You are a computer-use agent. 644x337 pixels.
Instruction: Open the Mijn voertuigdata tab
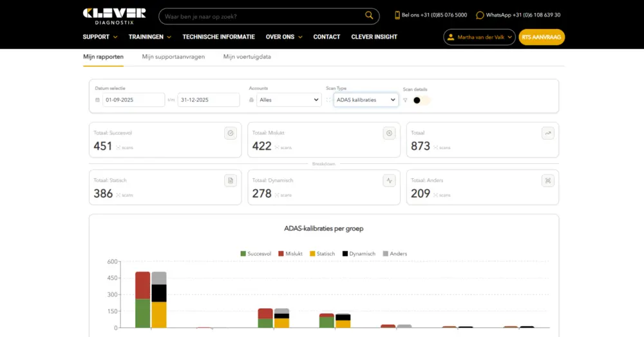247,57
